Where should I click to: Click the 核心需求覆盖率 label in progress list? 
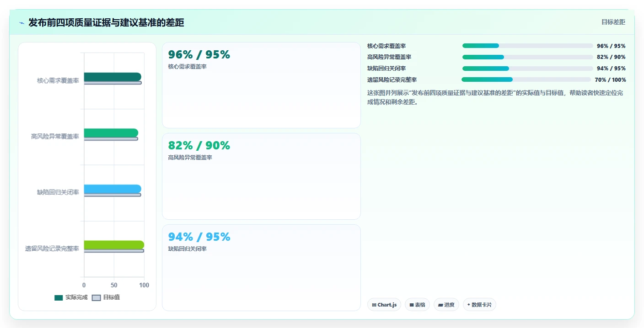pos(386,46)
